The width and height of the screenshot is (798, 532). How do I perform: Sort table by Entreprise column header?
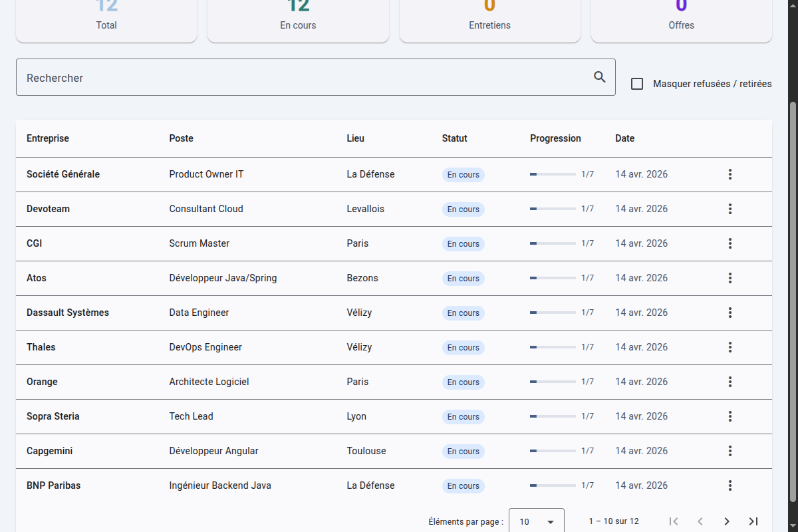pyautogui.click(x=48, y=138)
